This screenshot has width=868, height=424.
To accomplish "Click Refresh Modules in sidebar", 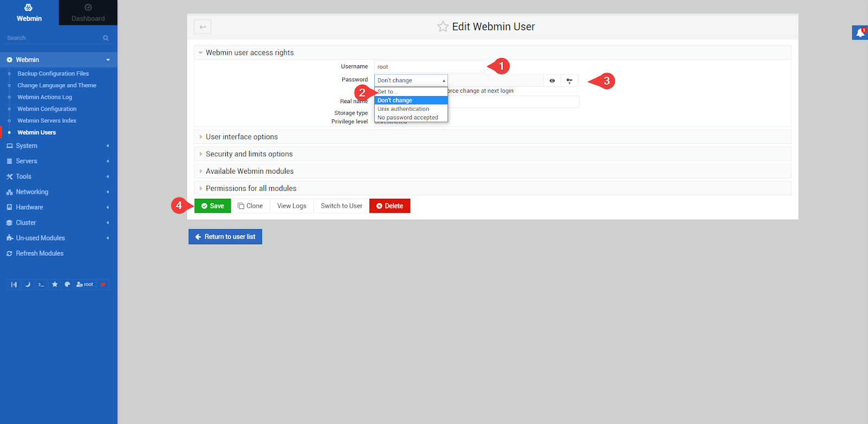I will pyautogui.click(x=59, y=254).
